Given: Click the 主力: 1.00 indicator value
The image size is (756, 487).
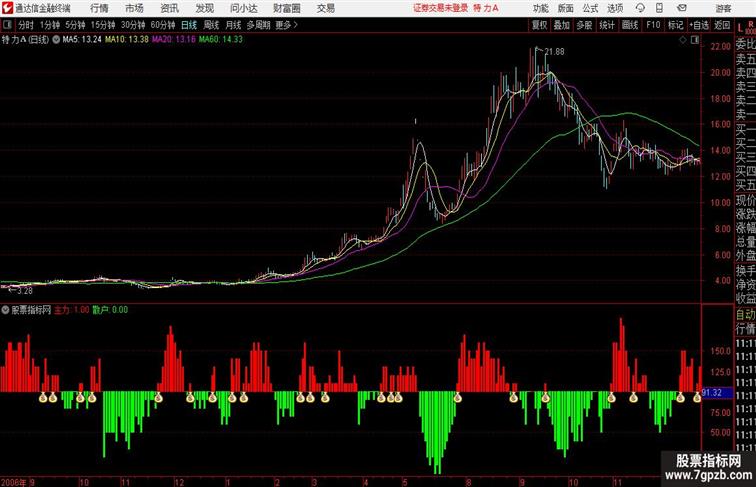Looking at the screenshot, I should click(71, 310).
